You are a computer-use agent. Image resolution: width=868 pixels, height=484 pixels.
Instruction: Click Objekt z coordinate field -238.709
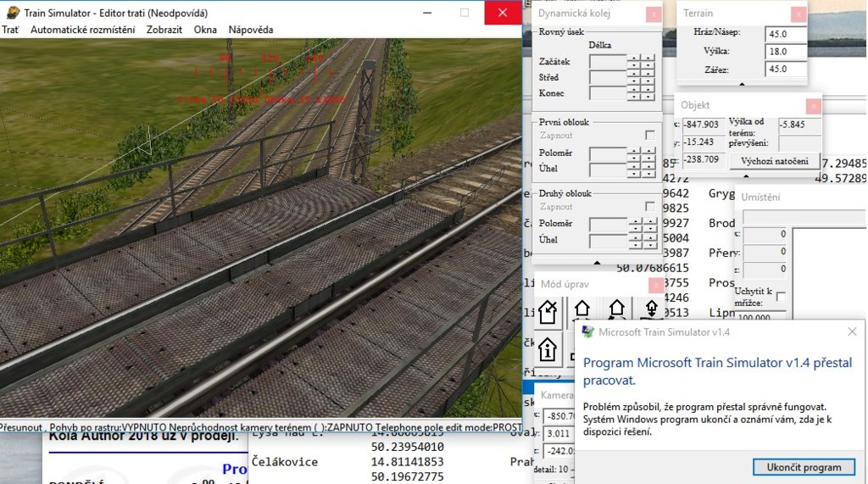(x=703, y=159)
